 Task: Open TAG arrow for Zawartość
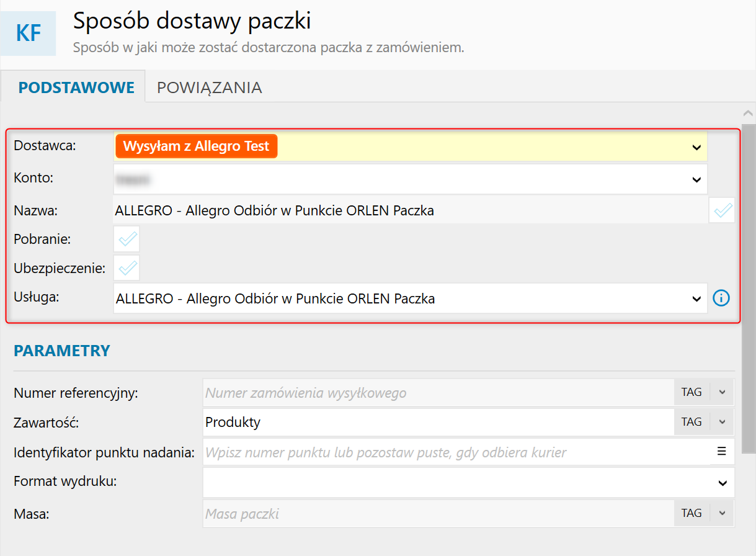722,422
